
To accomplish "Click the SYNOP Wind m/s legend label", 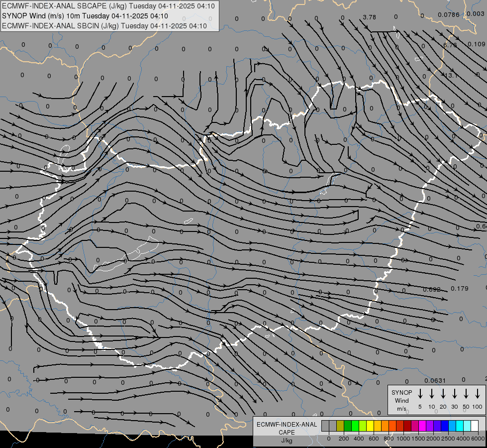I will [x=401, y=400].
